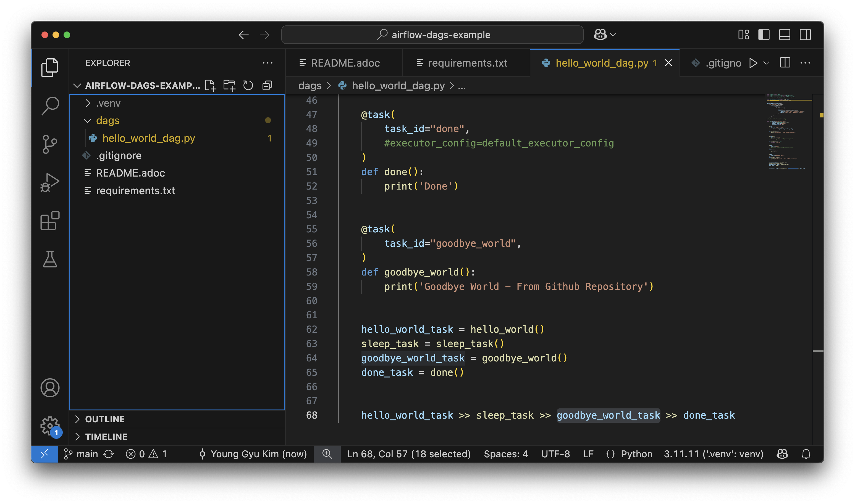Image resolution: width=855 pixels, height=504 pixels.
Task: Open errors and warnings count in status bar
Action: (146, 454)
